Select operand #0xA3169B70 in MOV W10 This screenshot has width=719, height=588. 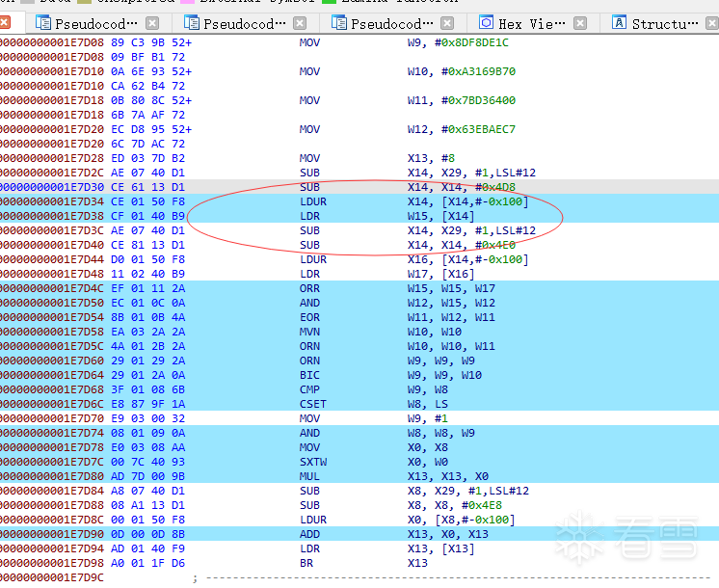(x=478, y=71)
